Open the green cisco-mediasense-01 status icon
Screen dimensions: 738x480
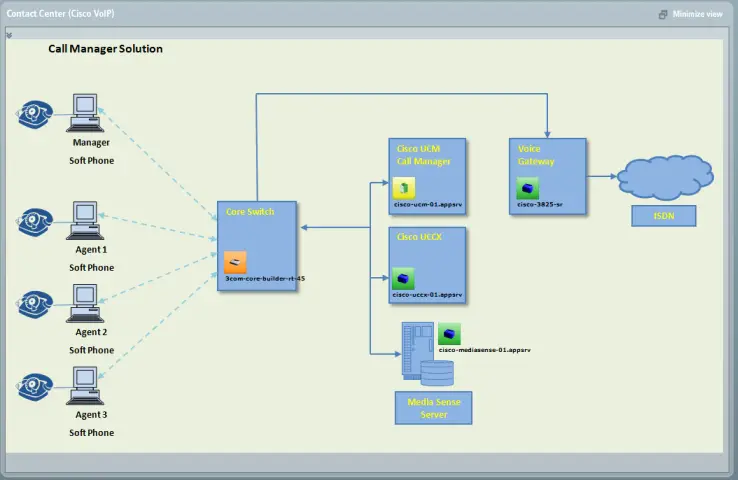(x=449, y=334)
